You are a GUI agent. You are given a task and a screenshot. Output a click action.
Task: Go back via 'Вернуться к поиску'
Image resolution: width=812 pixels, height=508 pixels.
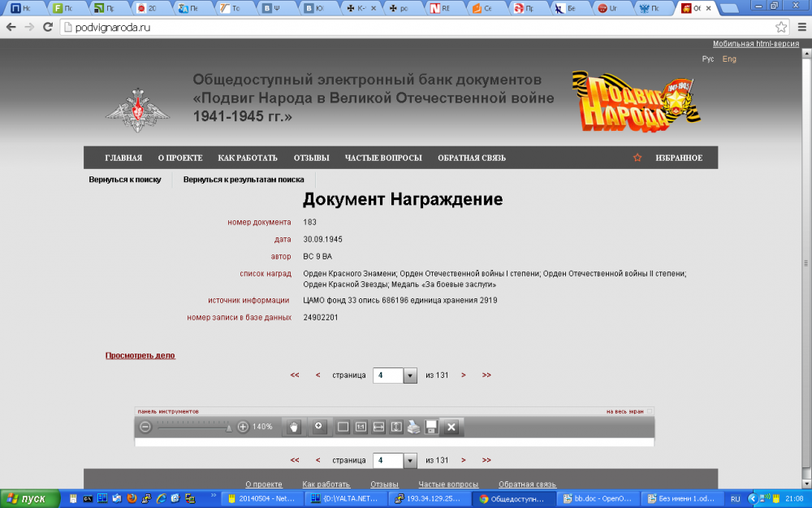125,180
